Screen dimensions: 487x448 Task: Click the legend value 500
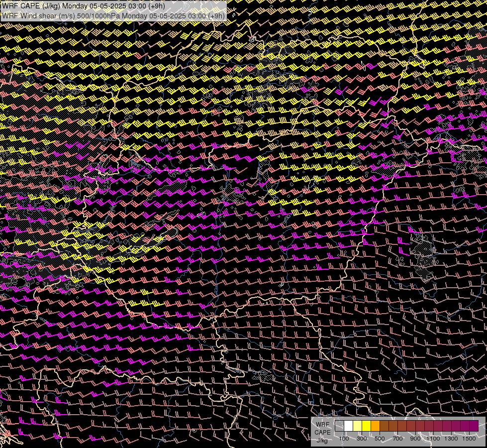tap(380, 439)
